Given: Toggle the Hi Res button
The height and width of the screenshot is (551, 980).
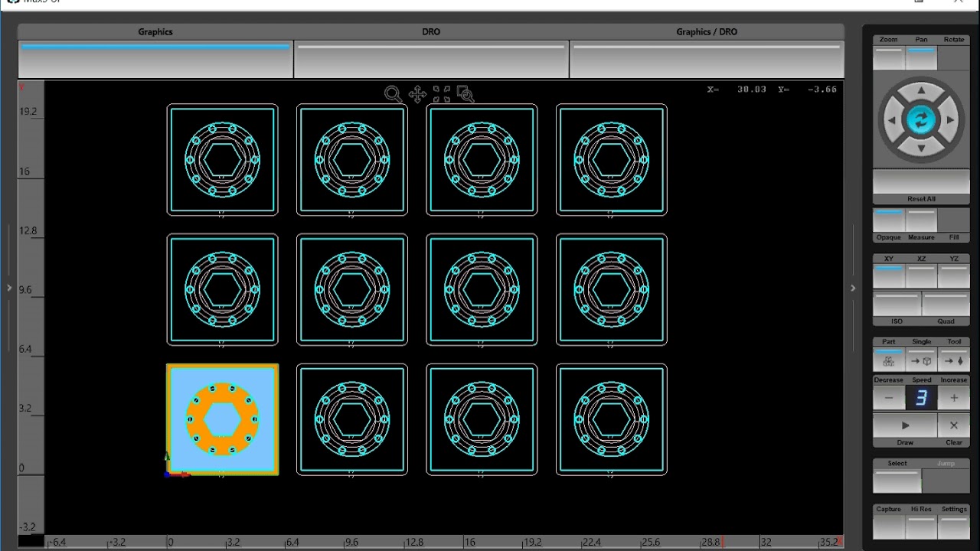Looking at the screenshot, I should click(x=921, y=526).
